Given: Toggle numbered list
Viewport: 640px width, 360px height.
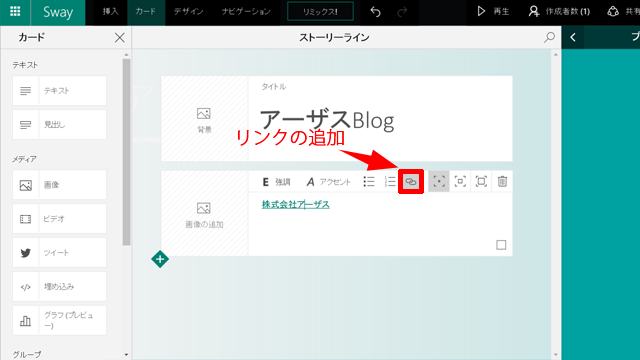Looking at the screenshot, I should [x=390, y=182].
